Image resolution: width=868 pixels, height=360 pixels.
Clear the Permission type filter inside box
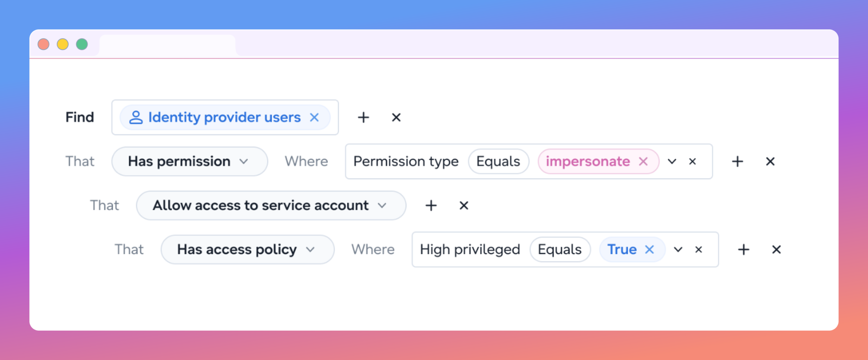[x=692, y=161]
